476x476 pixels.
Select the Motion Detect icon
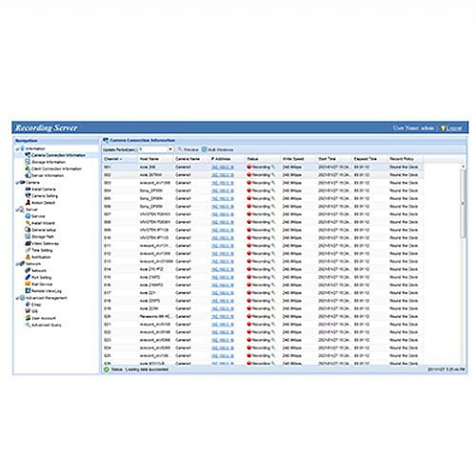pyautogui.click(x=28, y=203)
